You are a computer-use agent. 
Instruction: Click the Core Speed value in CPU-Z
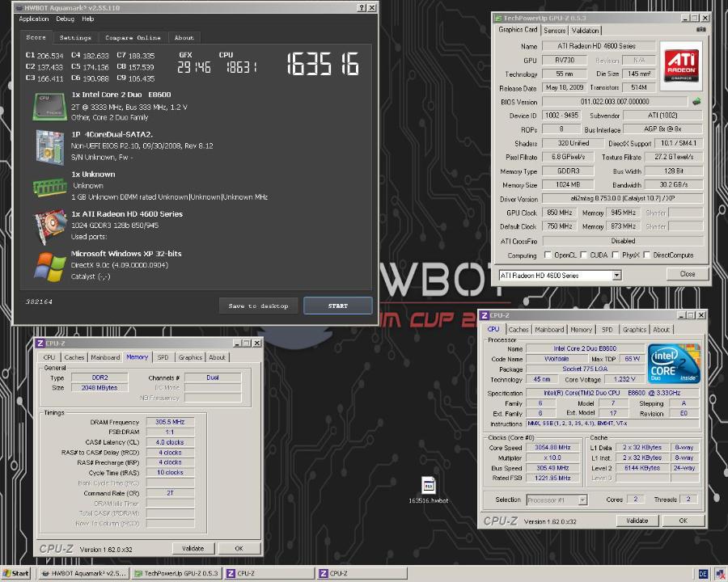point(552,447)
